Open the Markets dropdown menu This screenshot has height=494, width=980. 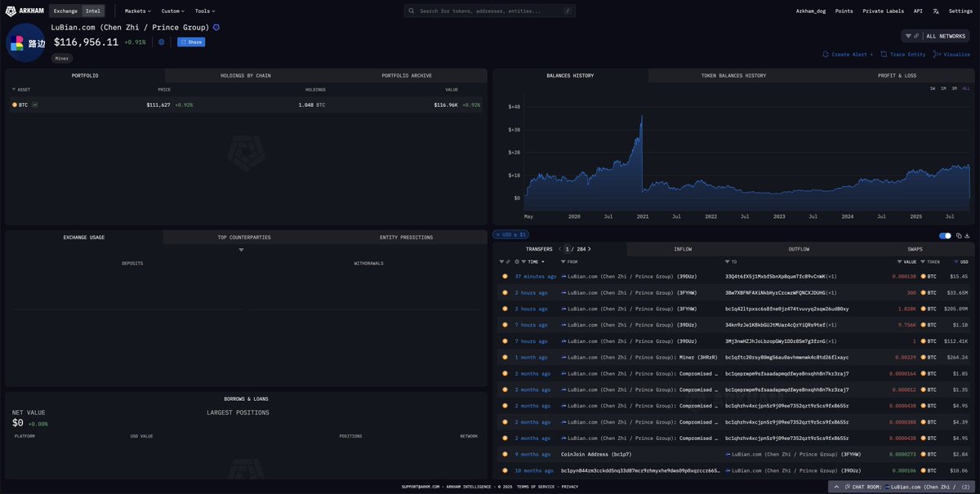point(137,11)
